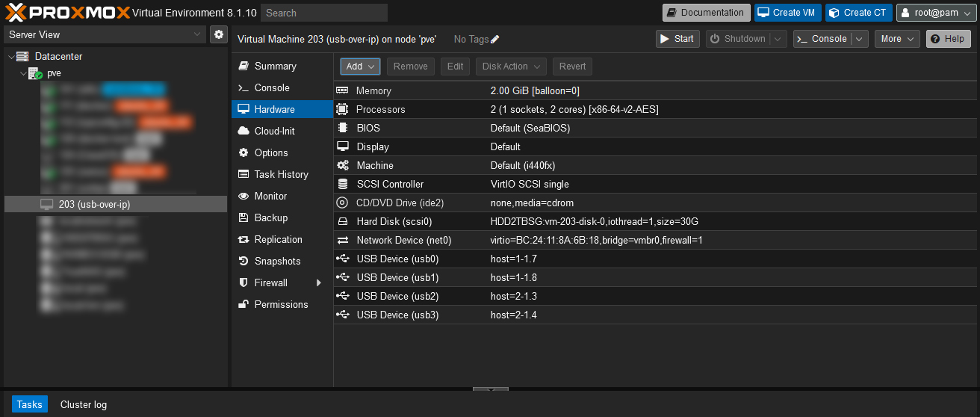
Task: Open the Add hardware dropdown
Action: click(x=360, y=67)
